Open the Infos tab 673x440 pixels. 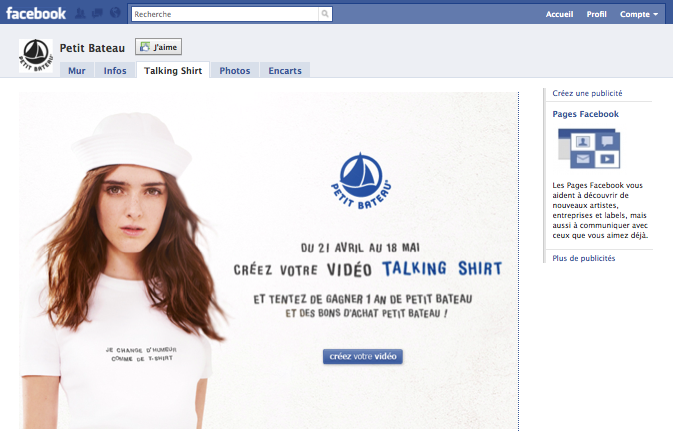click(115, 70)
